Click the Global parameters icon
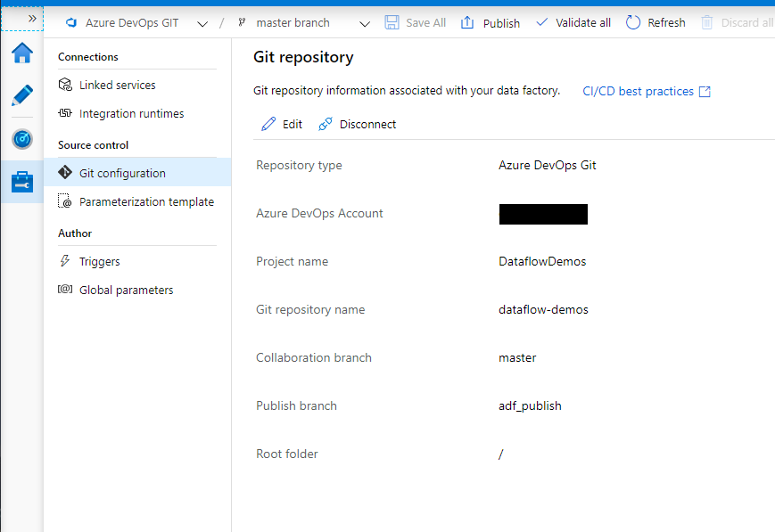 [65, 289]
